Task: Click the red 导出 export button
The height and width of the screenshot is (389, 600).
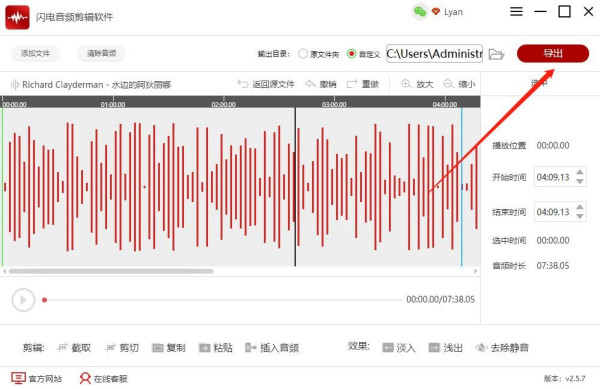Action: click(553, 53)
